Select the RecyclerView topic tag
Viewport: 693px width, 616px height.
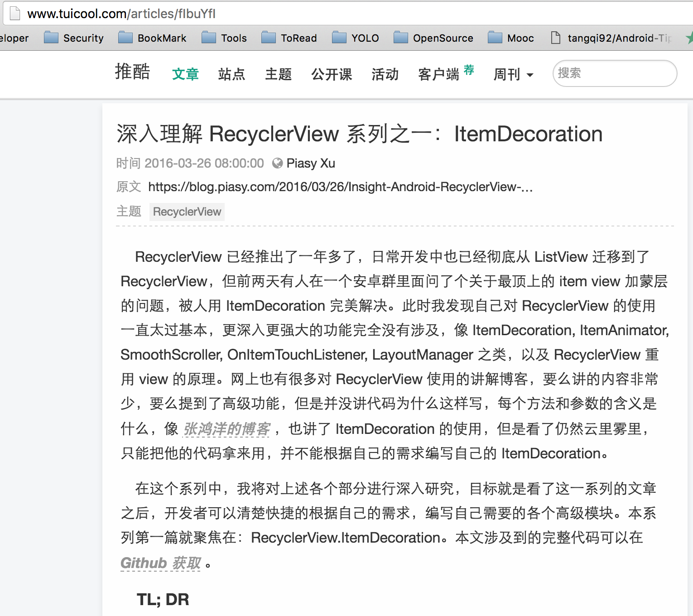pyautogui.click(x=187, y=212)
